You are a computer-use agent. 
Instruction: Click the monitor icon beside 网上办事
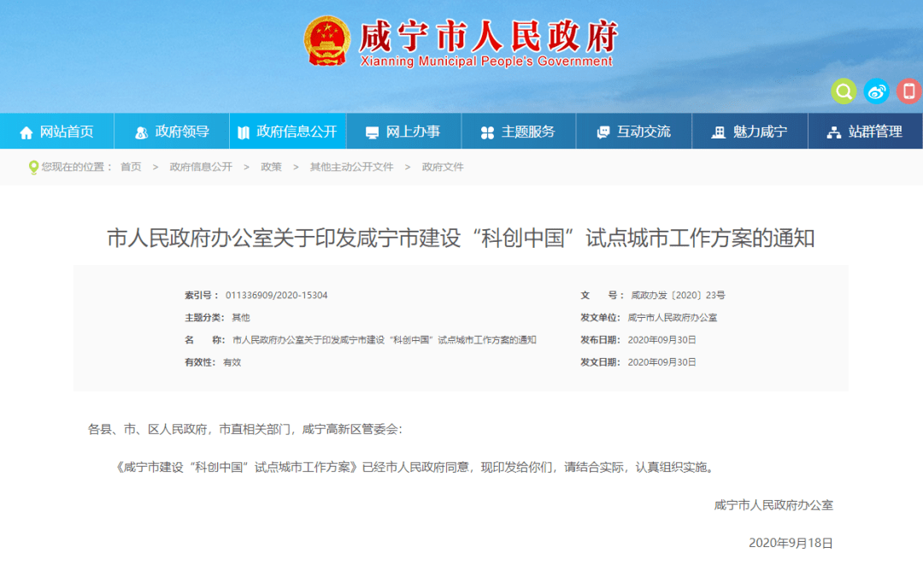372,132
